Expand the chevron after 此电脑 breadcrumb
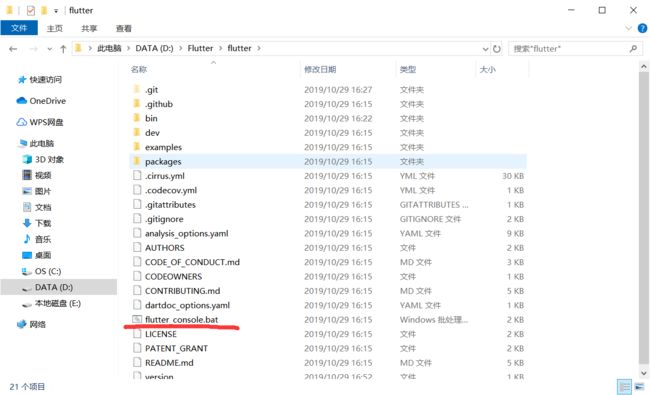Screen dimensions: 650x395 click(x=129, y=48)
